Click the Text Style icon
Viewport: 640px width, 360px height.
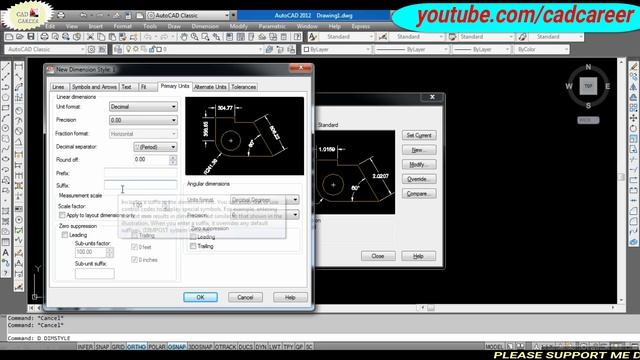[x=313, y=37]
